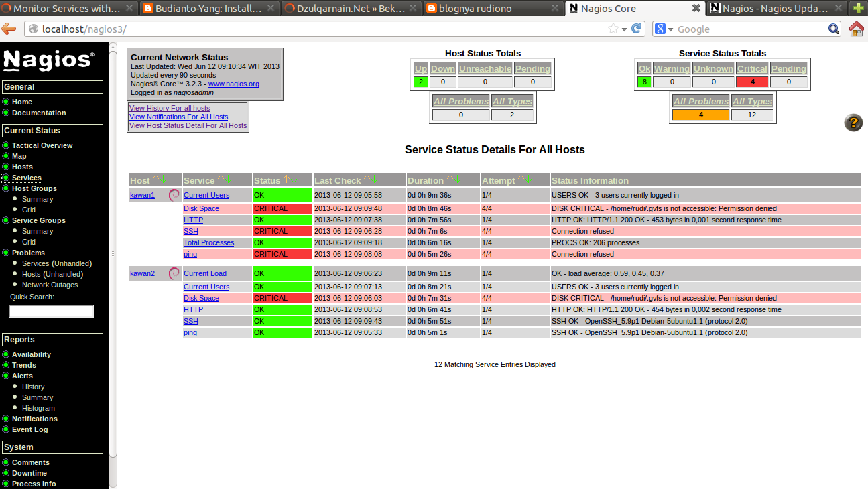Sort Last Check column descending using the down arrow
This screenshot has height=489, width=868.
tap(374, 180)
